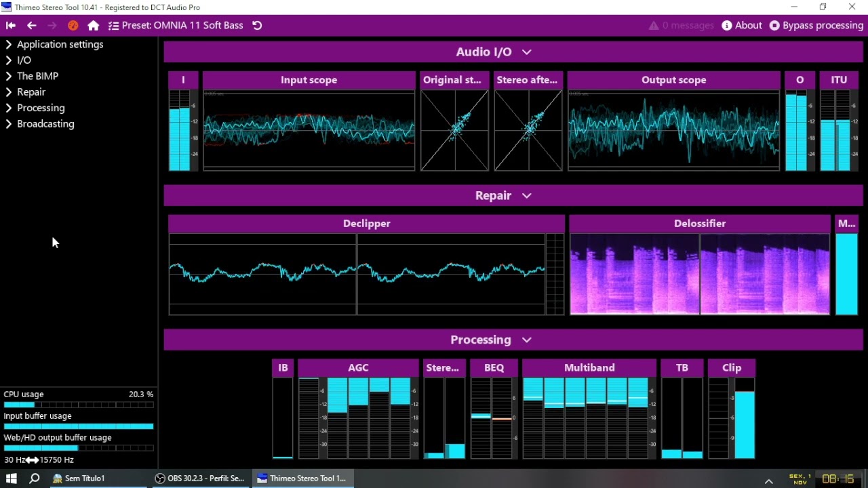Expand the Processing tree item
The width and height of the screenshot is (868, 488).
coord(35,108)
